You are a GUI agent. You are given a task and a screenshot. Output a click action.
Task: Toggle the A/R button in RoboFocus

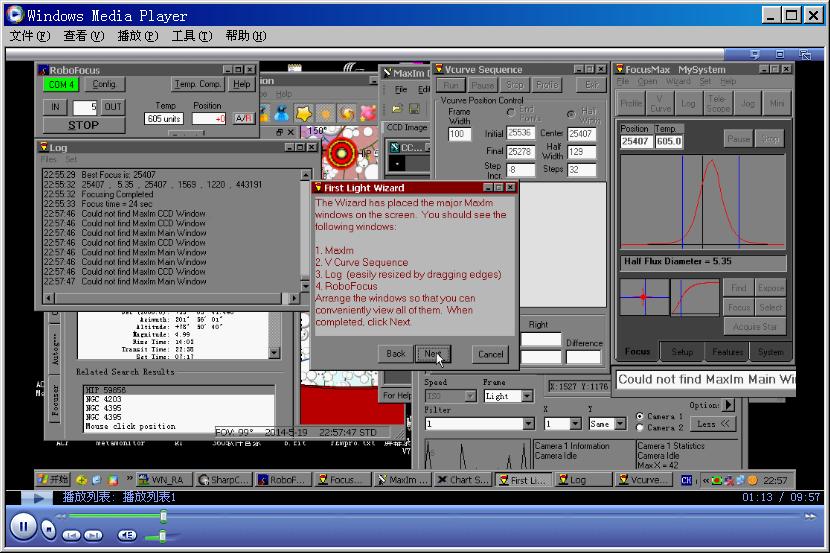coord(243,119)
